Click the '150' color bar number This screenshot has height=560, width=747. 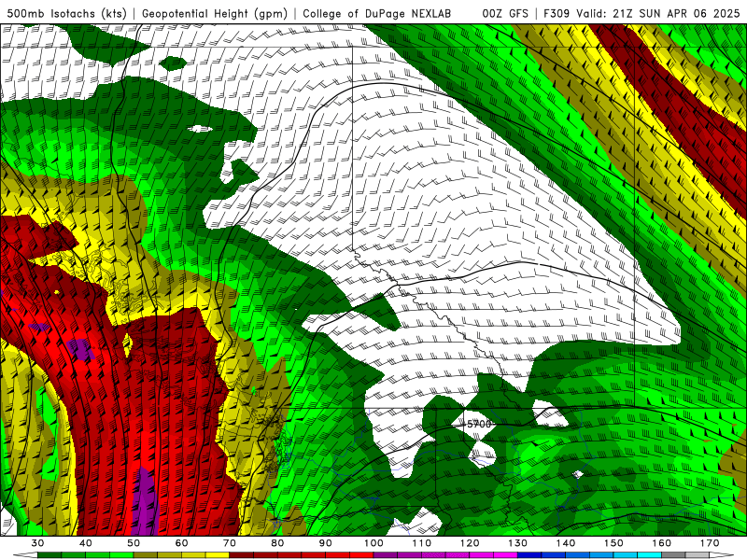coord(613,543)
